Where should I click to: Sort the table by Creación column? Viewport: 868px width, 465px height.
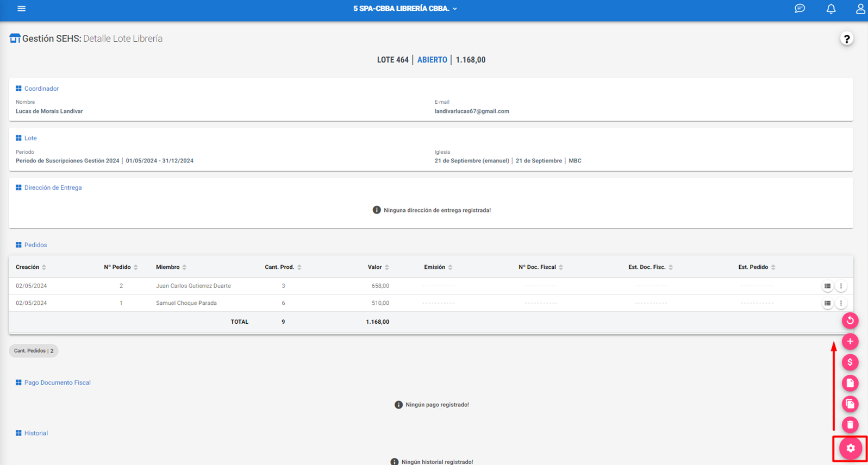click(x=31, y=267)
